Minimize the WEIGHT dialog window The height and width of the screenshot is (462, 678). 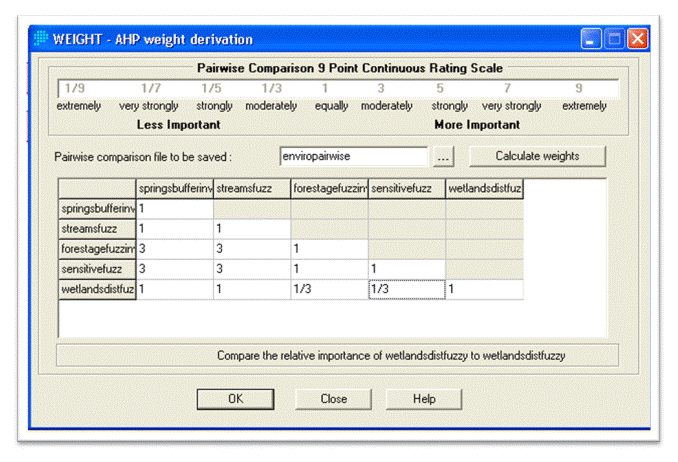click(591, 39)
